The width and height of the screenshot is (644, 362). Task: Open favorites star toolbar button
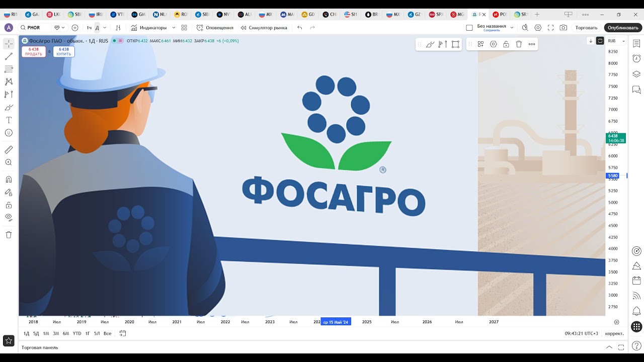click(x=9, y=340)
